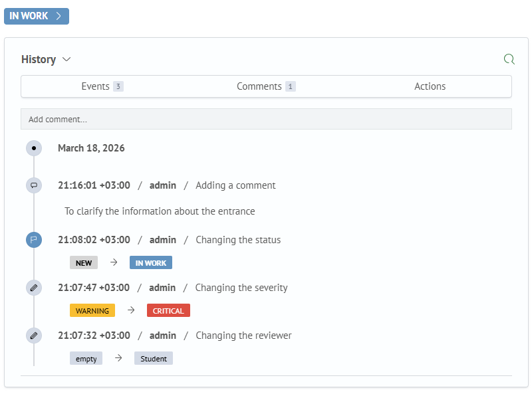Click admin on the Adding a comment row
The height and width of the screenshot is (394, 532).
pos(163,185)
